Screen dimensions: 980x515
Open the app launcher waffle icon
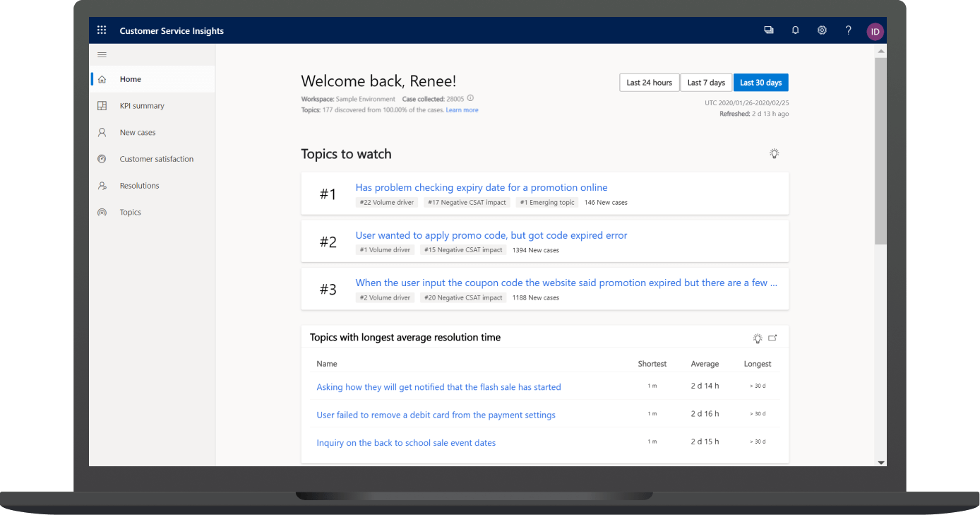click(102, 30)
